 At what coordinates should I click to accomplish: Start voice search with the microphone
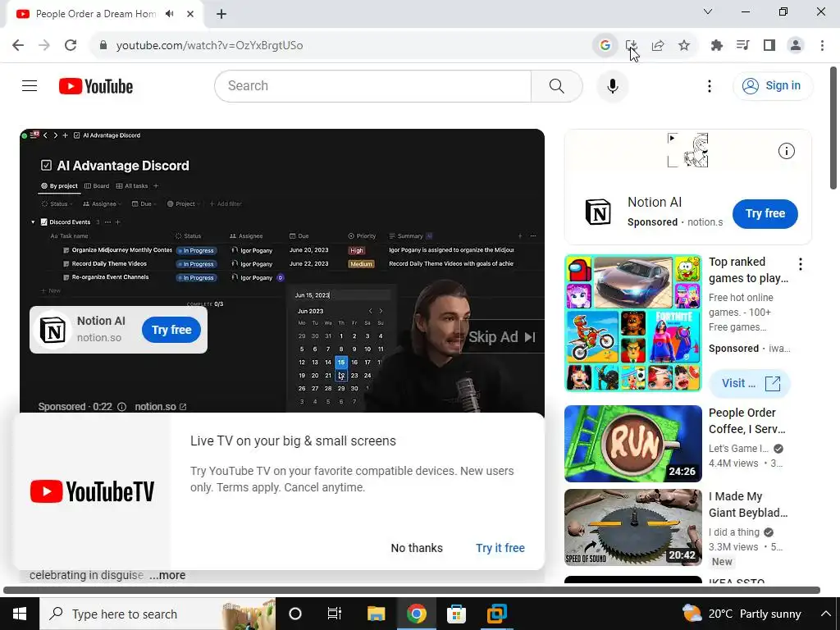tap(612, 85)
